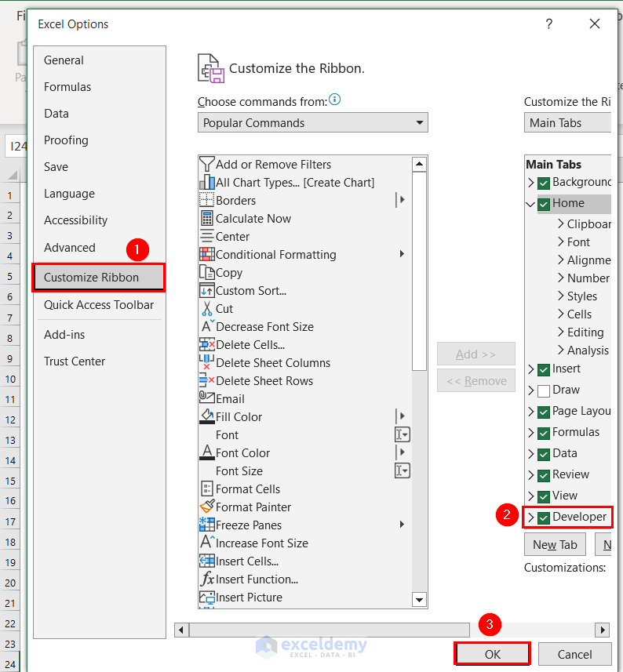Click the Cancel button
The width and height of the screenshot is (623, 672).
(574, 654)
